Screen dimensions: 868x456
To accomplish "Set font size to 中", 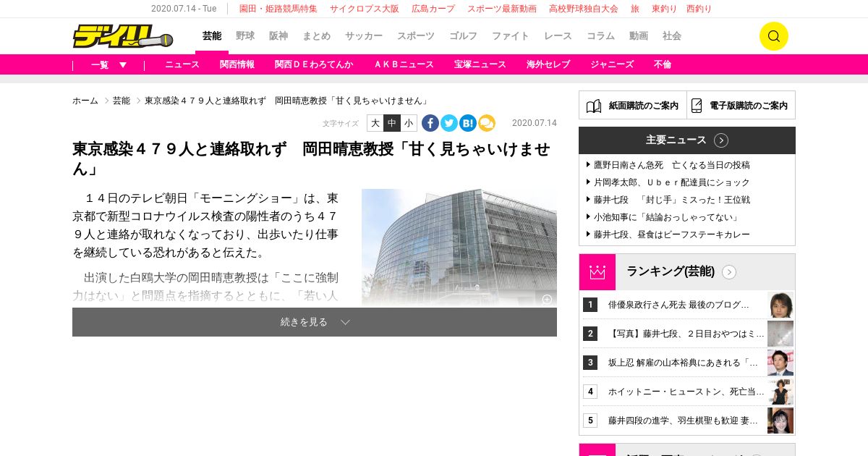I will click(392, 123).
